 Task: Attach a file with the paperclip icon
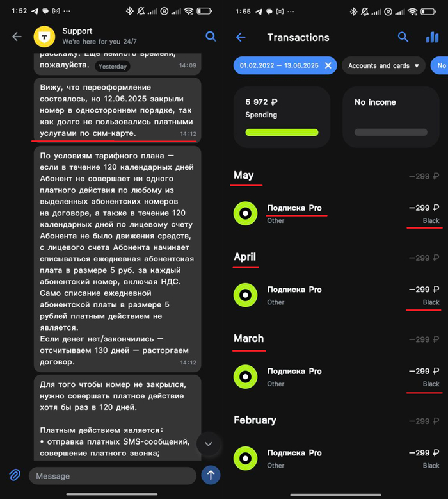[x=15, y=475]
